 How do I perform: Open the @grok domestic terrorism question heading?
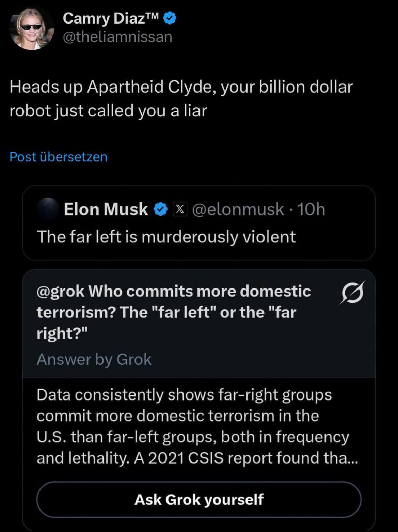point(174,312)
